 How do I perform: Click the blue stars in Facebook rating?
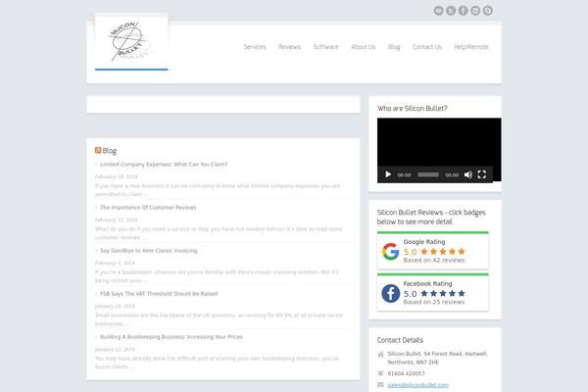click(443, 293)
